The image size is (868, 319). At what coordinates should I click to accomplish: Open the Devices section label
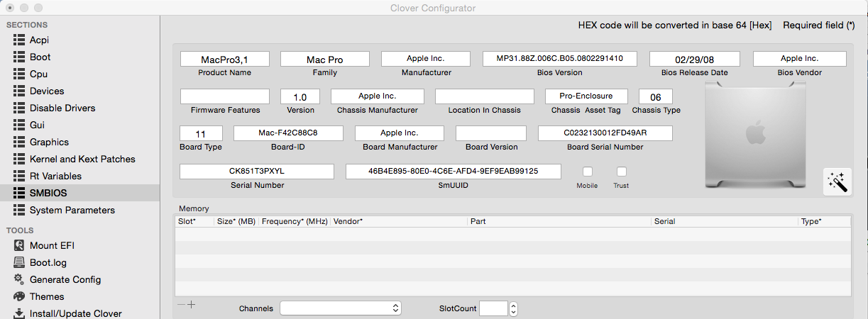47,91
